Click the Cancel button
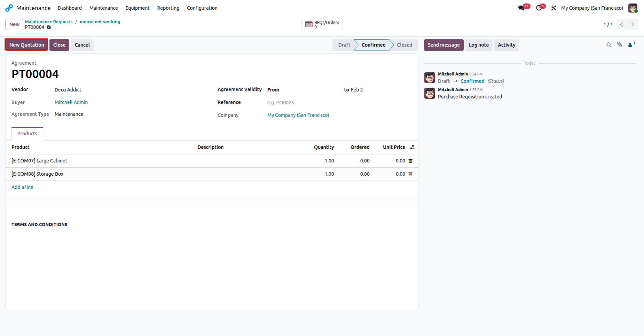The image size is (644, 336). pos(82,45)
